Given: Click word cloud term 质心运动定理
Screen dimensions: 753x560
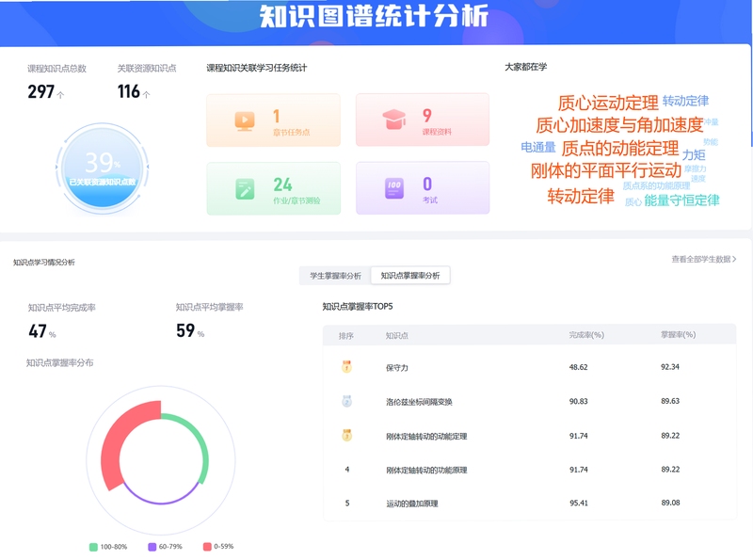Looking at the screenshot, I should [607, 103].
